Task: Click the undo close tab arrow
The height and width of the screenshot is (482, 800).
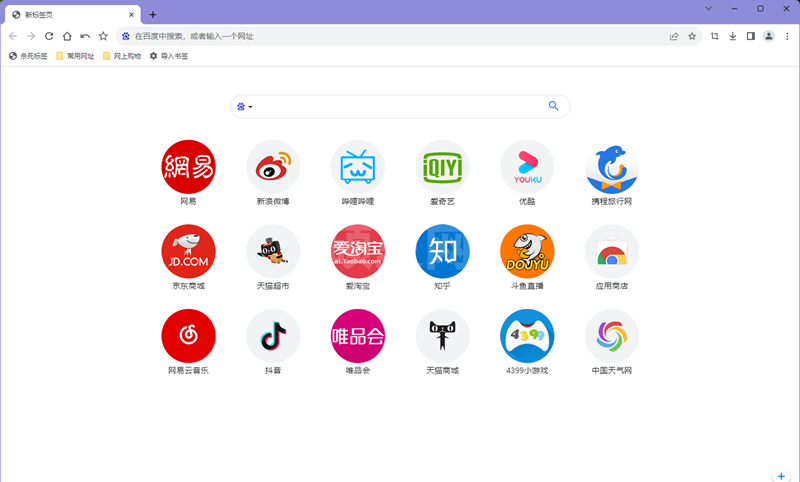Action: [x=85, y=36]
